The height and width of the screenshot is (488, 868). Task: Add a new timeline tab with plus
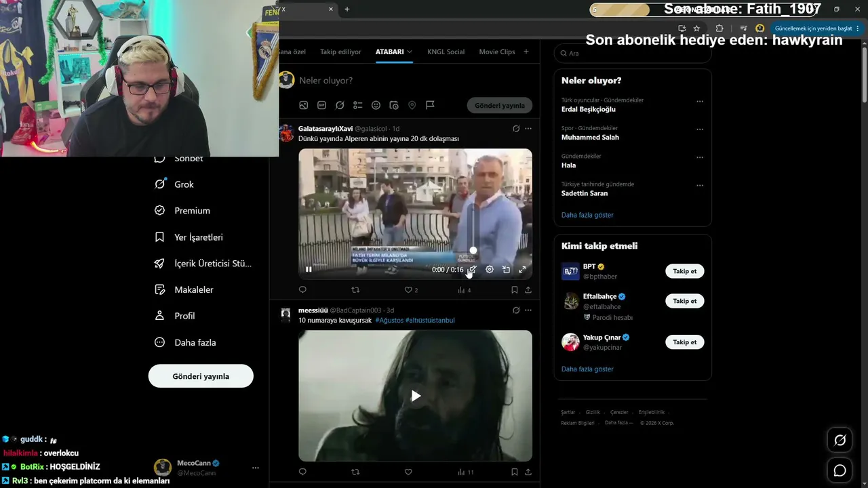[x=526, y=52]
